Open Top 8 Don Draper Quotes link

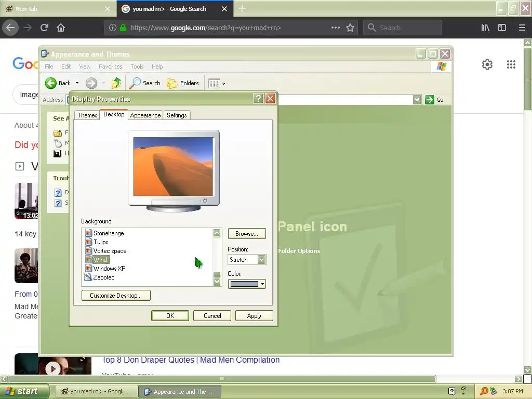(191, 360)
